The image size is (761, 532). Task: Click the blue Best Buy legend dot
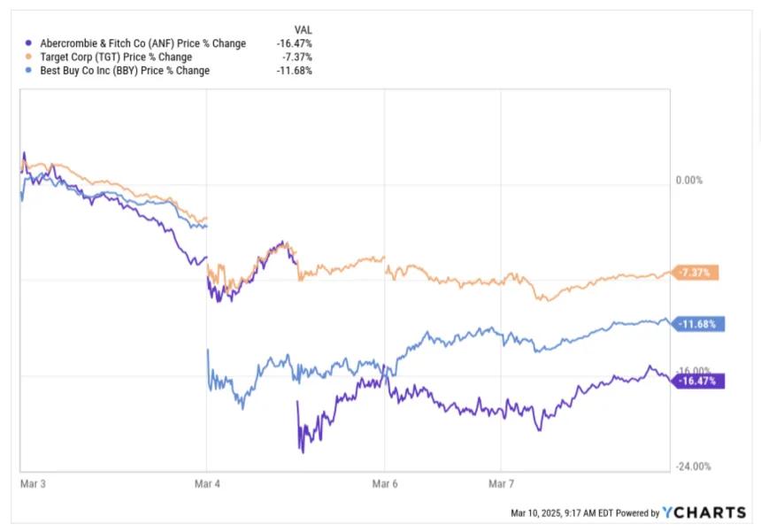(28, 71)
